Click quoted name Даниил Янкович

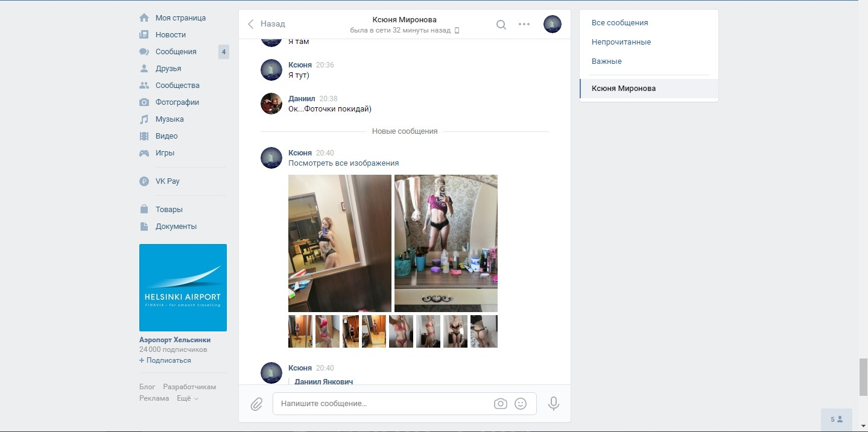pos(324,382)
